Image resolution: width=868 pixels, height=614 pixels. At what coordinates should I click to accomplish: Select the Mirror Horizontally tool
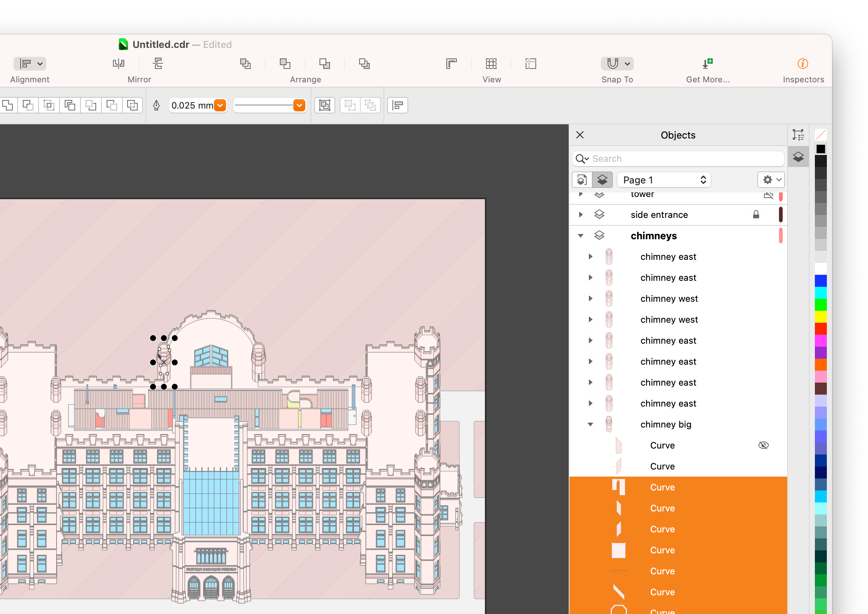click(118, 63)
